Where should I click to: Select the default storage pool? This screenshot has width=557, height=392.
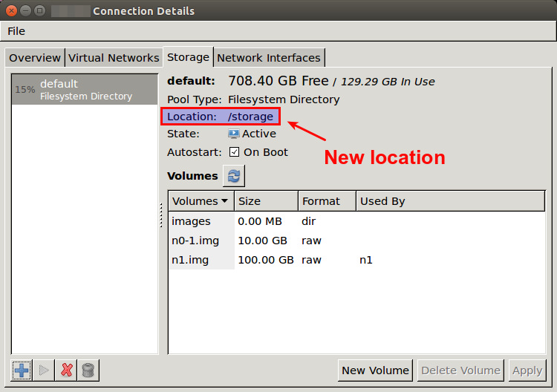[85, 89]
